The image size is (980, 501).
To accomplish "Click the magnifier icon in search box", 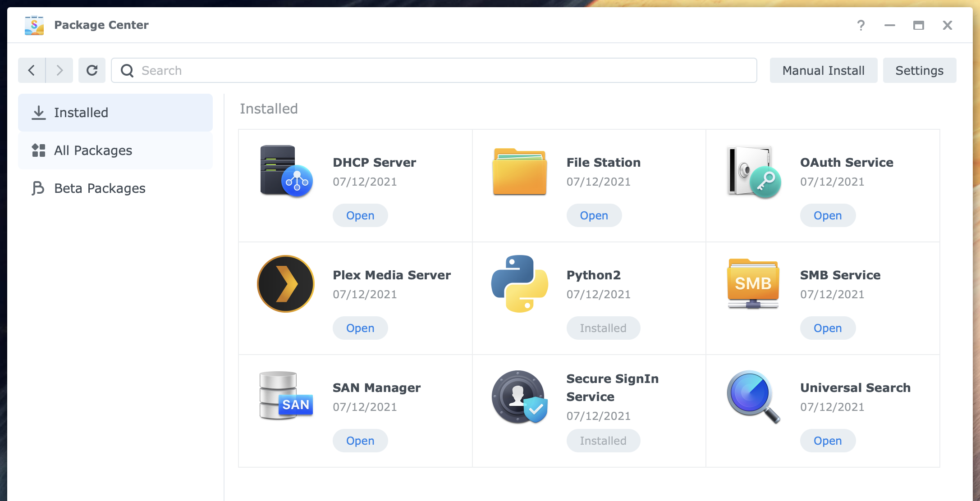I will pos(127,71).
